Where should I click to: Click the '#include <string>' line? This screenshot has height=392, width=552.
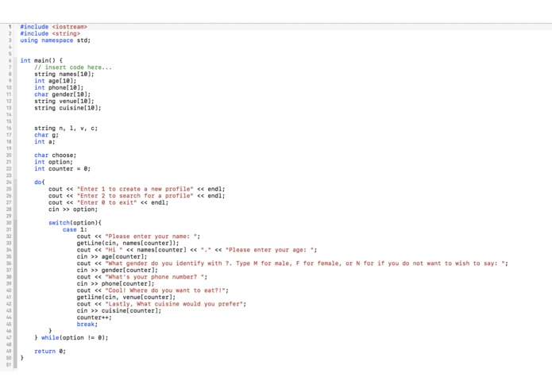[50, 33]
